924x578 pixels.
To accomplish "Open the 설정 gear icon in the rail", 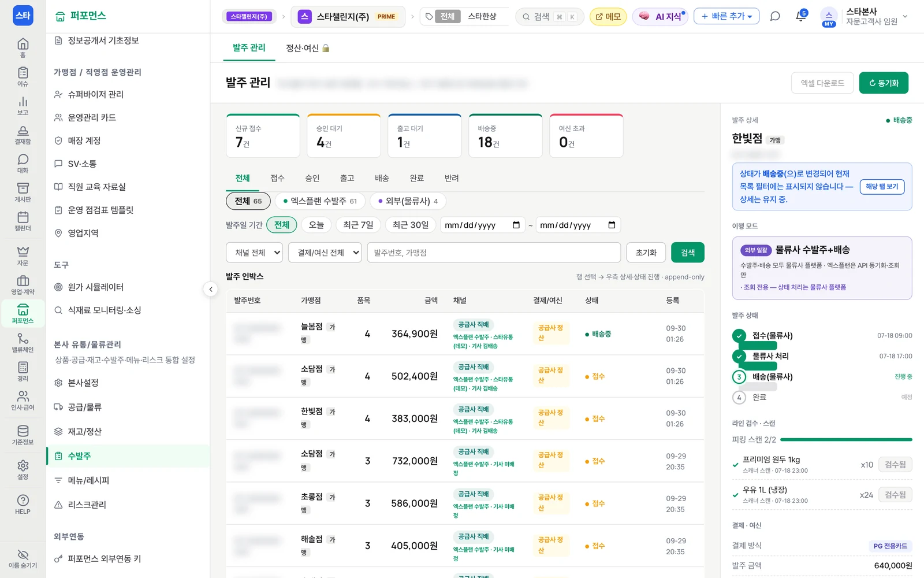I will click(23, 469).
